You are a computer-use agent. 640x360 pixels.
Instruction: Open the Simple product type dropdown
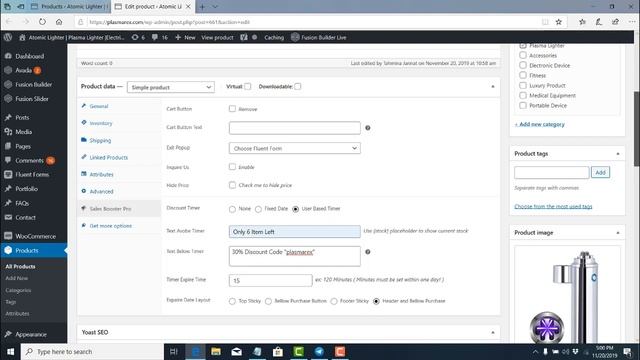171,87
